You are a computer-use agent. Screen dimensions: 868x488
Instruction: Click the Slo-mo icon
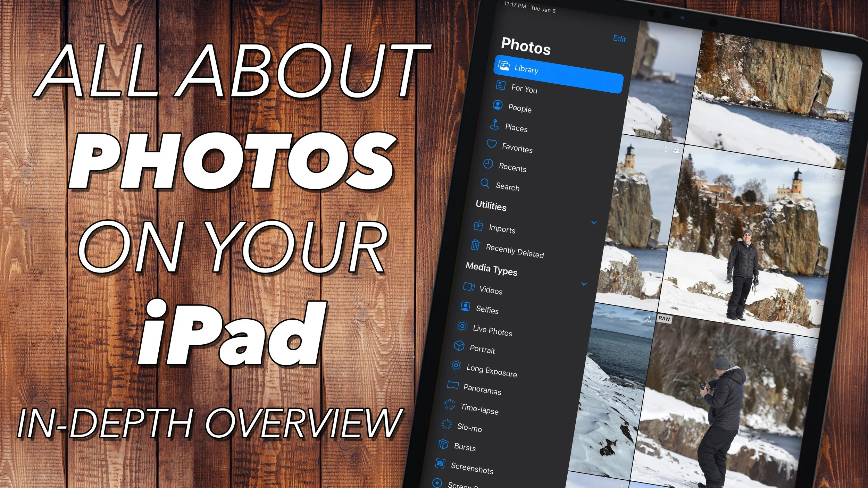click(446, 424)
